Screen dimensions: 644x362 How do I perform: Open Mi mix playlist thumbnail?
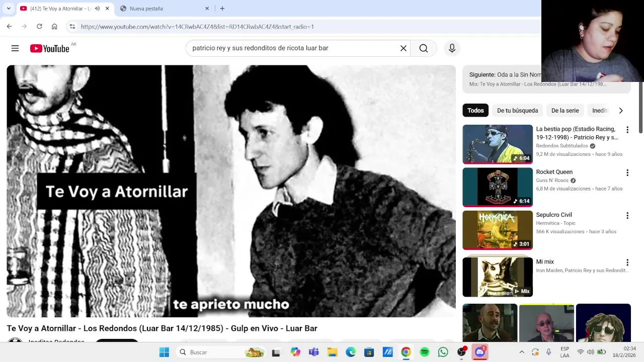(x=498, y=277)
